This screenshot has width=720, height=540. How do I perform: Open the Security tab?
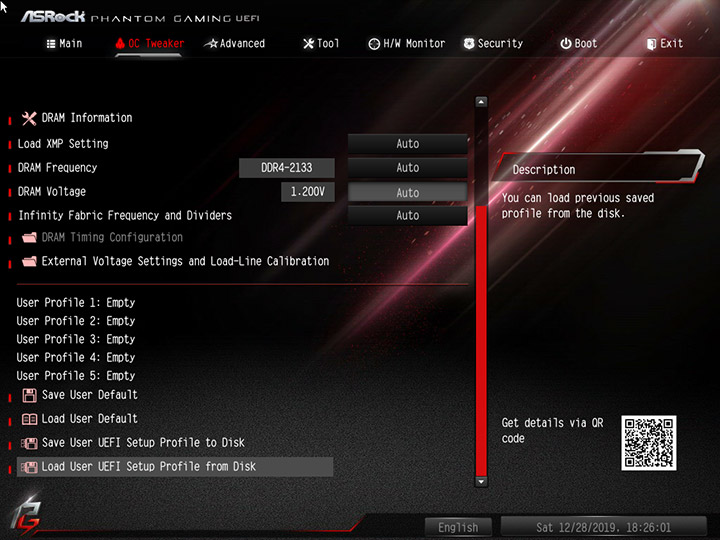493,44
